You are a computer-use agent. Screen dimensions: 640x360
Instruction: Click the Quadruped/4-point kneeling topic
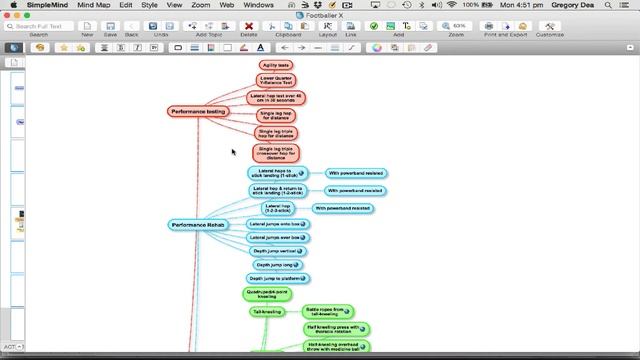[x=267, y=294]
